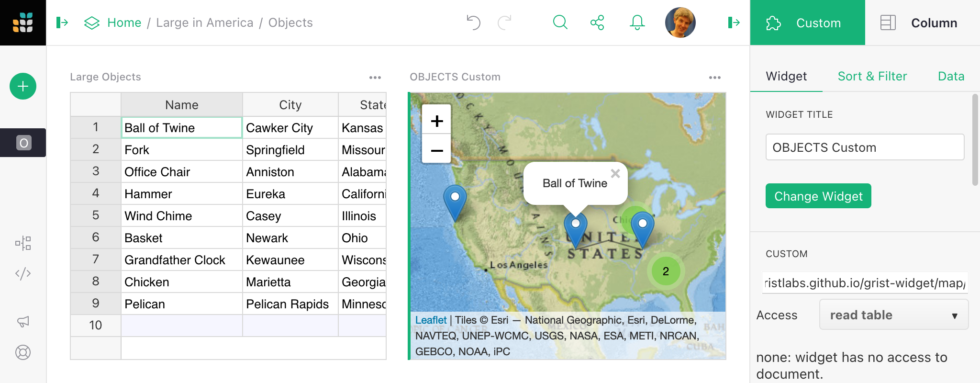Select the Pelican name cell
Image resolution: width=980 pixels, height=383 pixels.
pos(181,304)
